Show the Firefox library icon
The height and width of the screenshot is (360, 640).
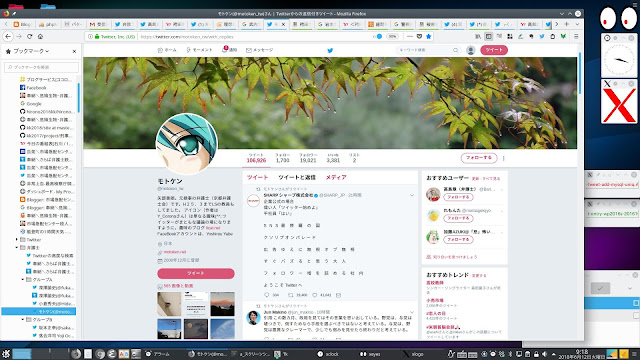point(478,36)
